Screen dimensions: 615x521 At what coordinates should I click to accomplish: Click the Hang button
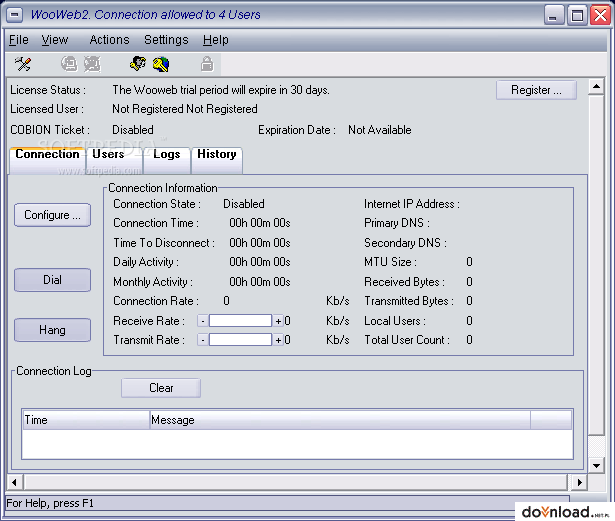click(52, 330)
